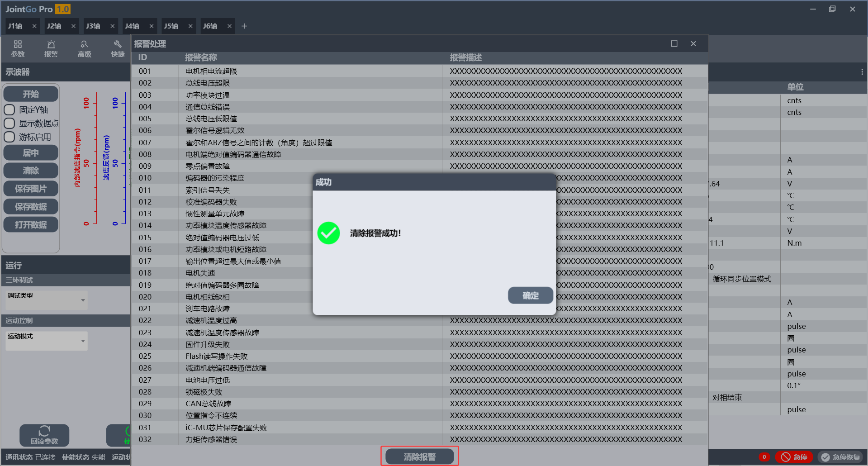The width and height of the screenshot is (868, 466).
Task: Open the 参数 parameters icon
Action: click(x=18, y=48)
